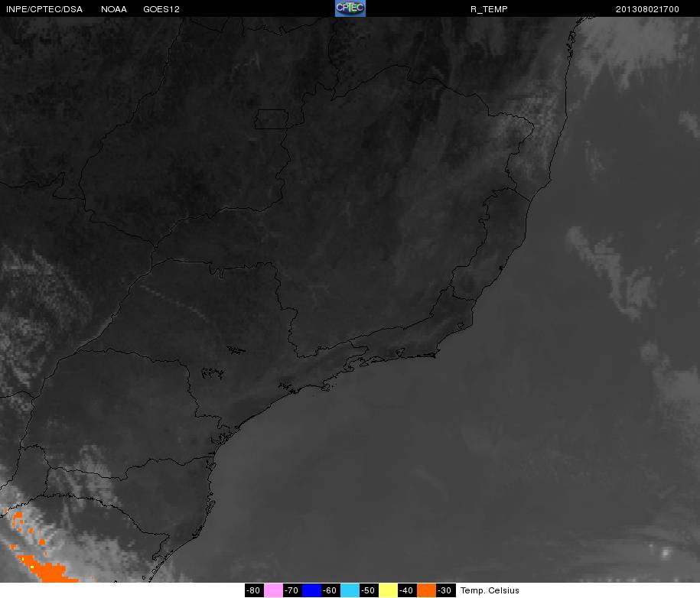This screenshot has height=598, width=700.
Task: Select the -40 temperature label
Action: coord(406,590)
